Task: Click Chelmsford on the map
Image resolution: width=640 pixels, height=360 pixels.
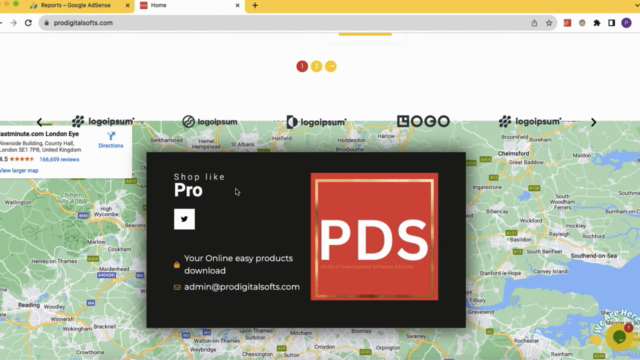Action: pos(513,153)
